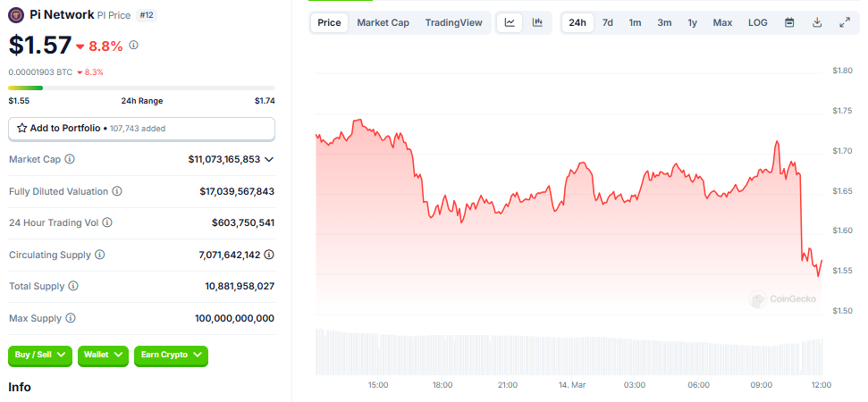The image size is (868, 402).
Task: Open the Buy / Sell dropdown
Action: tap(39, 355)
